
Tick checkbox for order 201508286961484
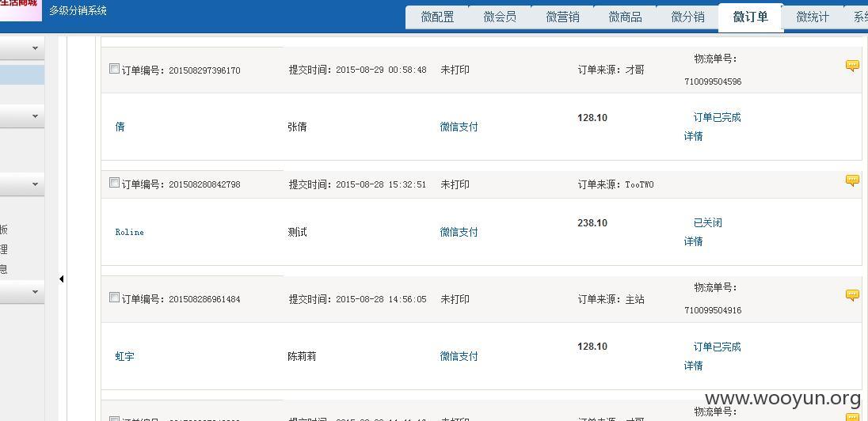114,298
